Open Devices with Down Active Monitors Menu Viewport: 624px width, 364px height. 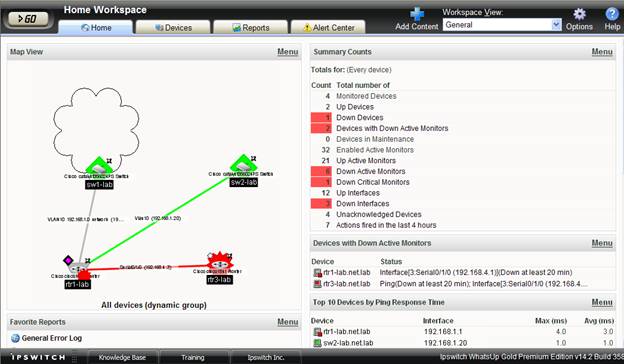pyautogui.click(x=602, y=243)
